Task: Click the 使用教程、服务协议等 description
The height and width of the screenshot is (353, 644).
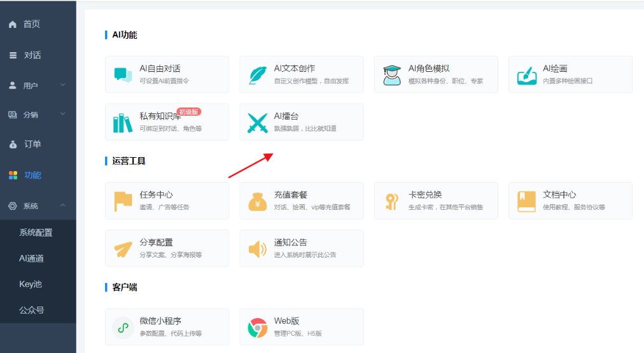Action: pos(574,207)
